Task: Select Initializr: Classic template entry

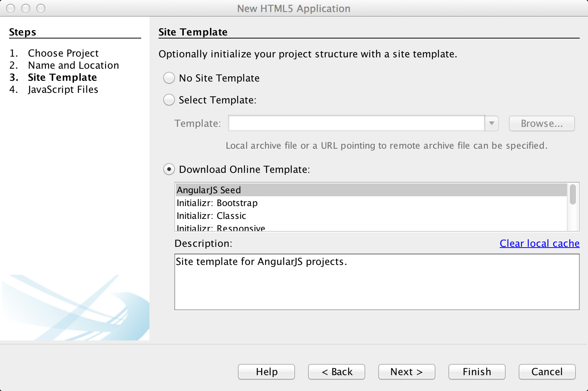Action: (x=371, y=216)
